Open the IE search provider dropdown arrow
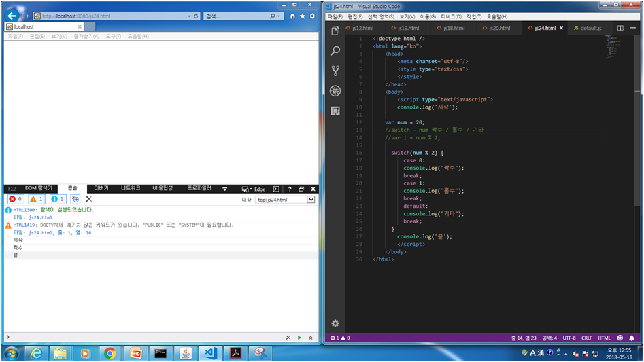This screenshot has height=362, width=644. (279, 16)
